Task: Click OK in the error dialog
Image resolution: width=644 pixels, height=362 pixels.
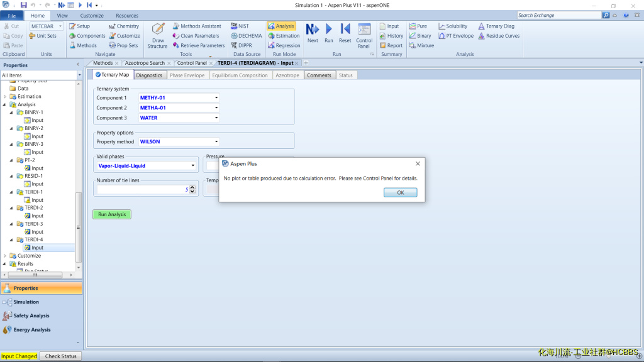Action: pyautogui.click(x=401, y=192)
